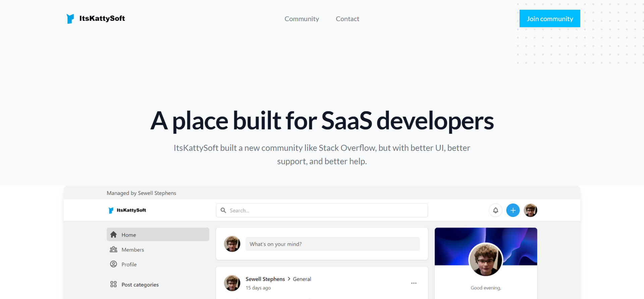Screen dimensions: 644x299
Task: Click the Good evening, greeting text
Action: (x=486, y=288)
